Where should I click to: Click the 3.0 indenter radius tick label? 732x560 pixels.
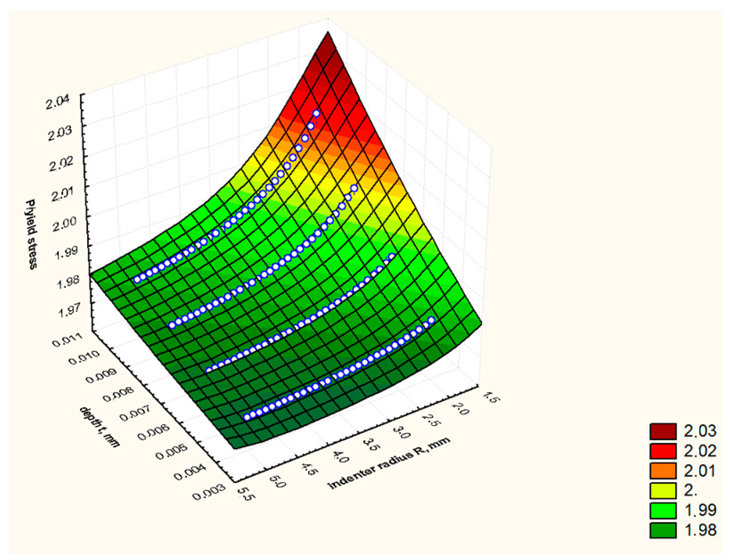point(402,433)
